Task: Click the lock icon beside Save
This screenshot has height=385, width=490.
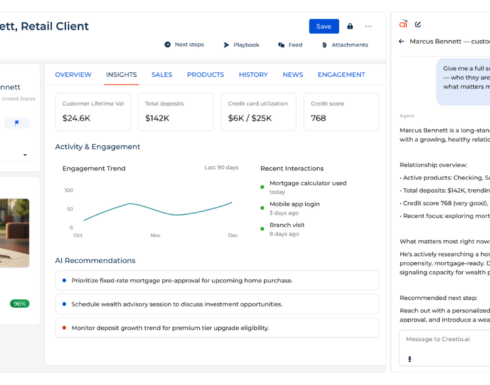Action: tap(350, 26)
